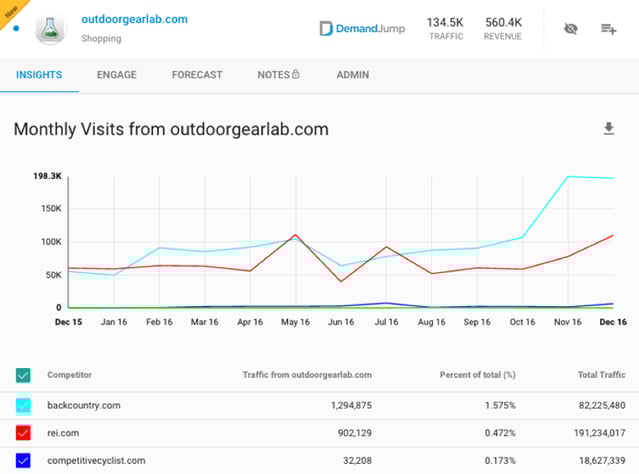Click the Dec 16 axis label
The width and height of the screenshot is (639, 474).
pyautogui.click(x=613, y=322)
